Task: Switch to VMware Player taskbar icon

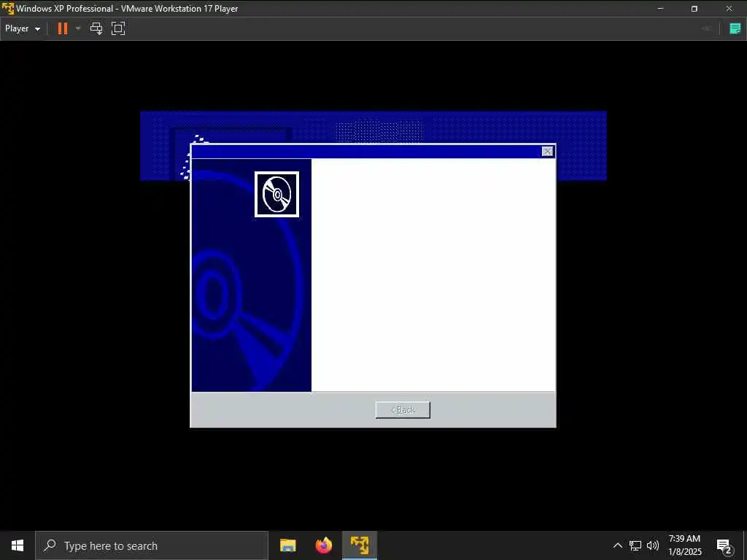Action: pos(360,545)
